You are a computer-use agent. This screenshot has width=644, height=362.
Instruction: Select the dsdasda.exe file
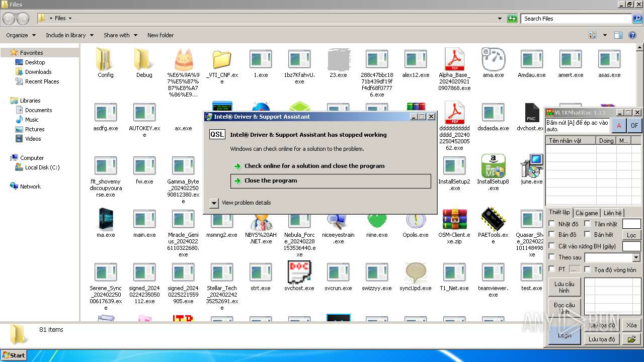click(493, 116)
